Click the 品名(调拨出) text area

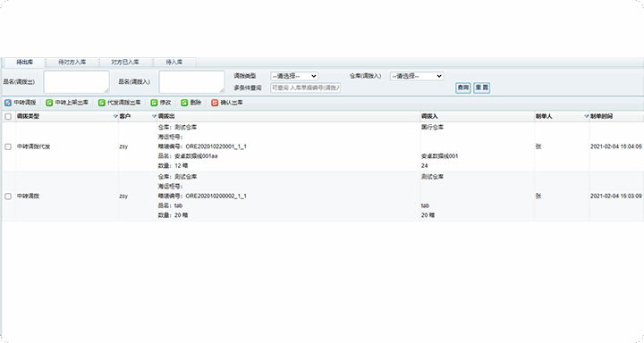click(76, 81)
